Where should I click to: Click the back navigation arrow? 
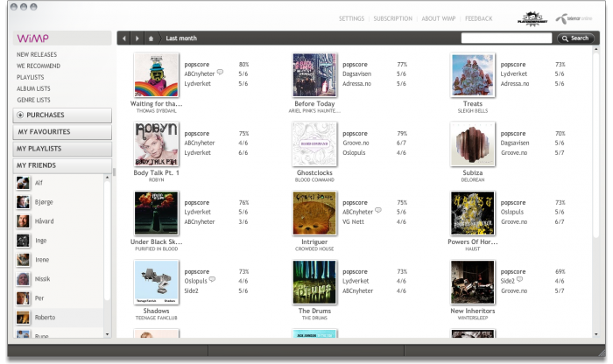tap(124, 38)
